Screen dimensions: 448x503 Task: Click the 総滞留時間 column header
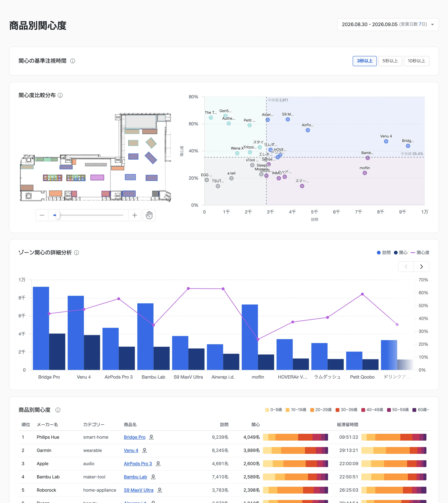click(x=348, y=425)
